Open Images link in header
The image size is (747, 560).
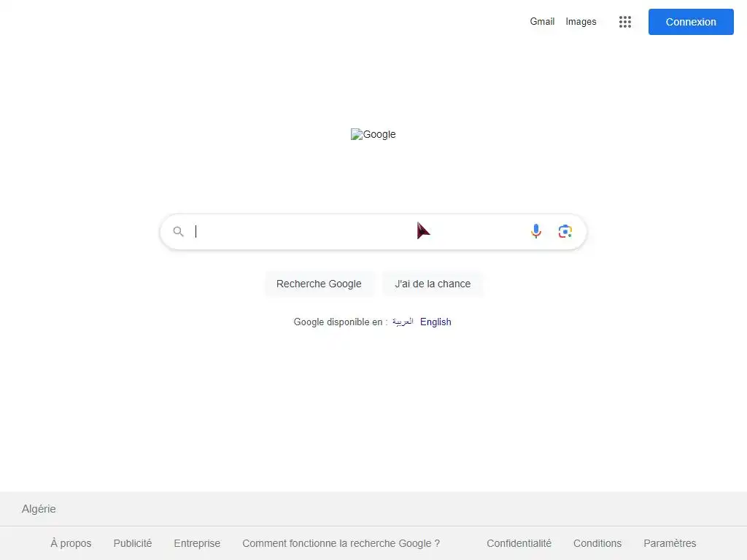(581, 21)
